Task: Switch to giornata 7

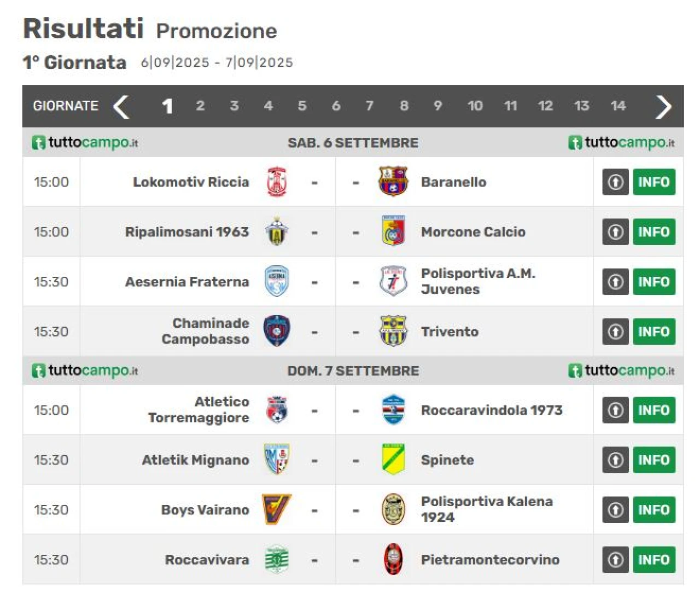Action: click(x=370, y=106)
